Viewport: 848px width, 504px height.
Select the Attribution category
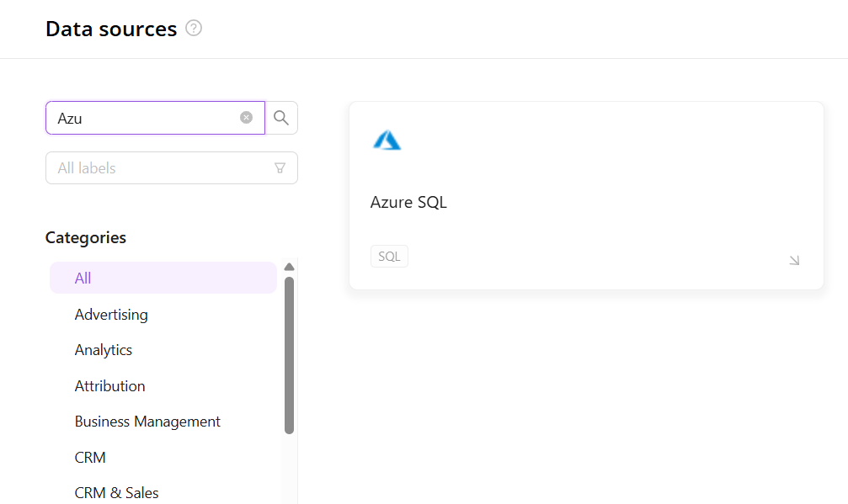[109, 386]
